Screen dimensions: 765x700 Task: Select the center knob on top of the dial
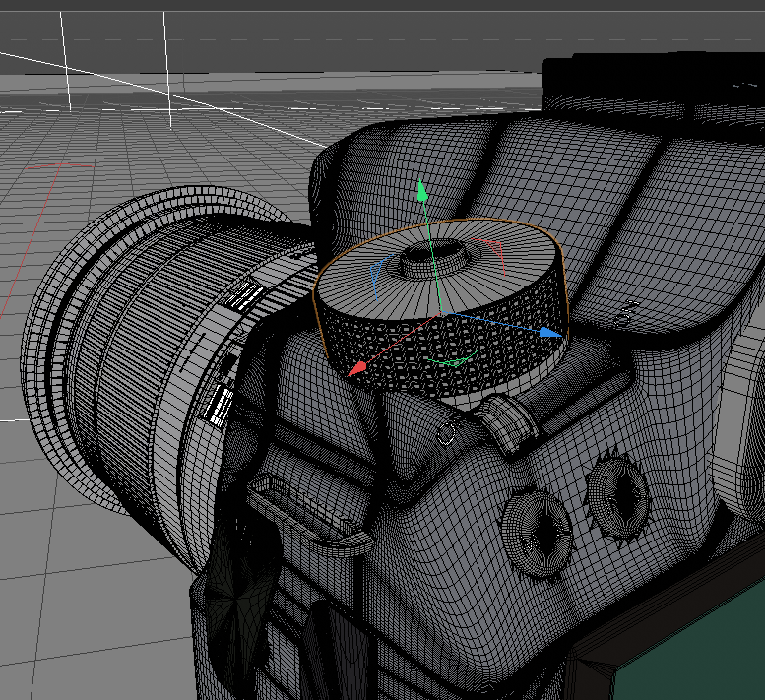[435, 259]
